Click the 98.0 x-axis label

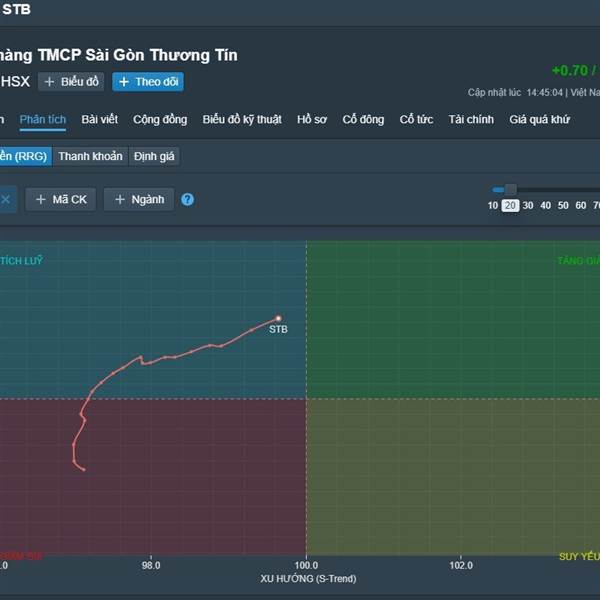coord(151,565)
